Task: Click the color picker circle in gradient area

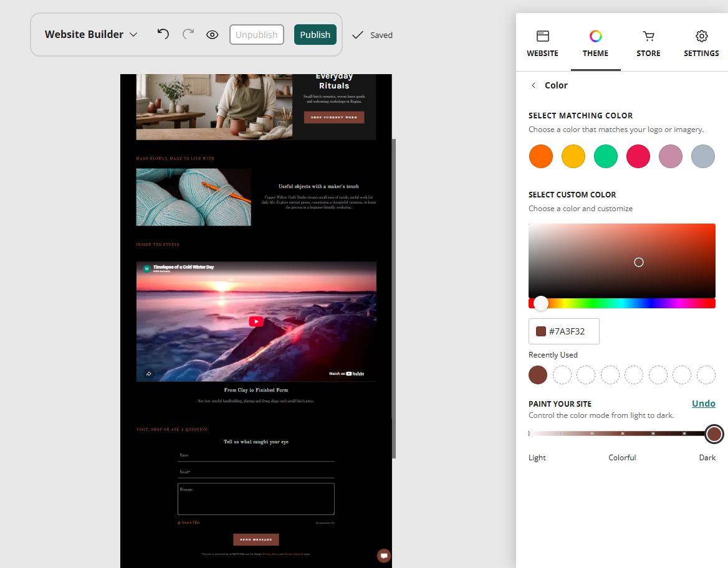Action: tap(639, 262)
